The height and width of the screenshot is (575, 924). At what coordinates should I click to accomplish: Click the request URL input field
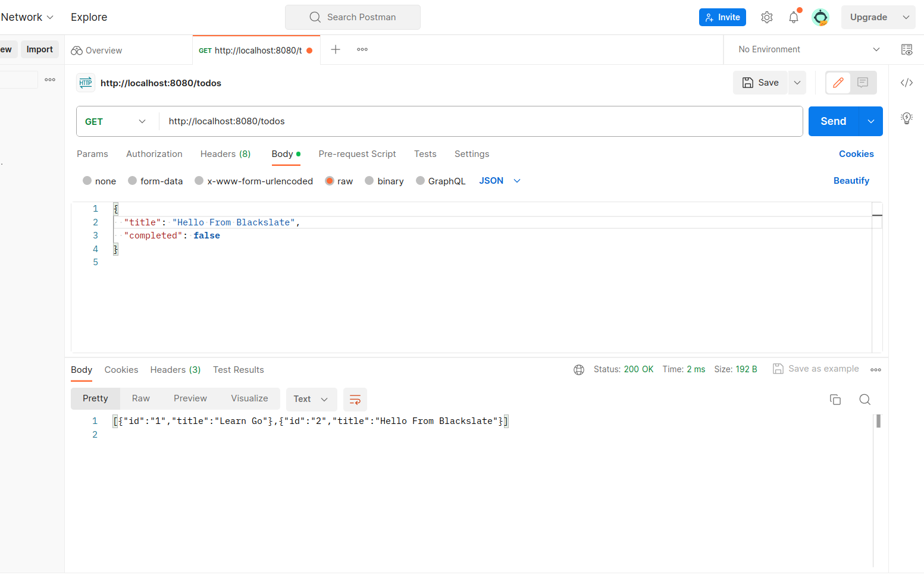pyautogui.click(x=416, y=121)
